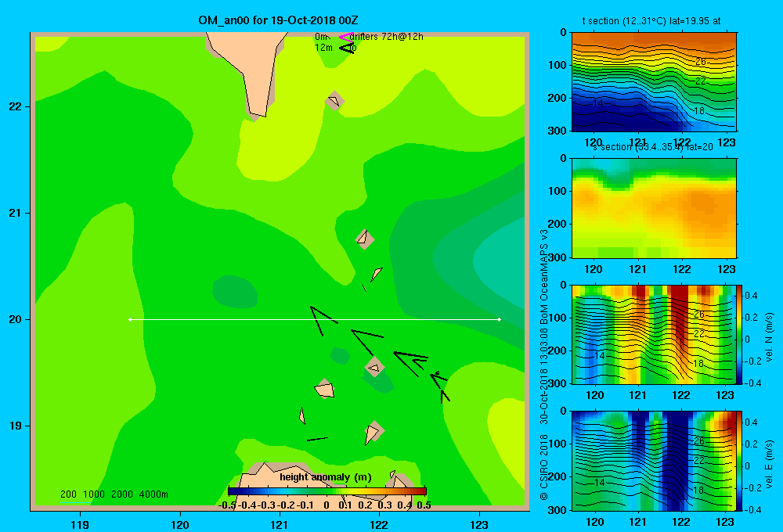The height and width of the screenshot is (532, 783).
Task: Click the vertical CSIRO BoM OceanMAPS v3 credit text
Action: click(544, 365)
